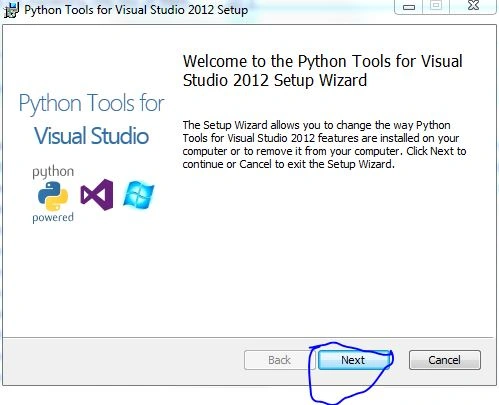Click the Python powered logo

tap(53, 195)
